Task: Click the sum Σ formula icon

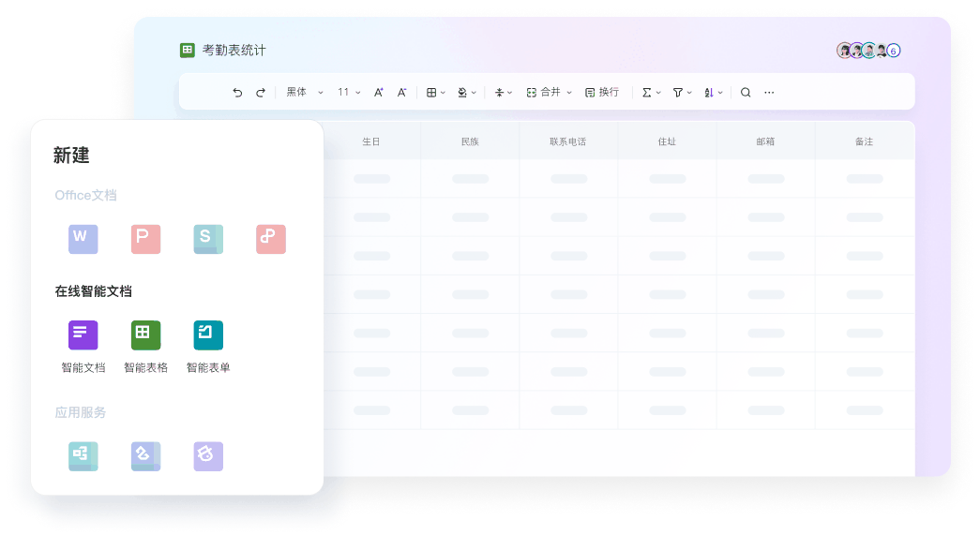Action: click(647, 93)
